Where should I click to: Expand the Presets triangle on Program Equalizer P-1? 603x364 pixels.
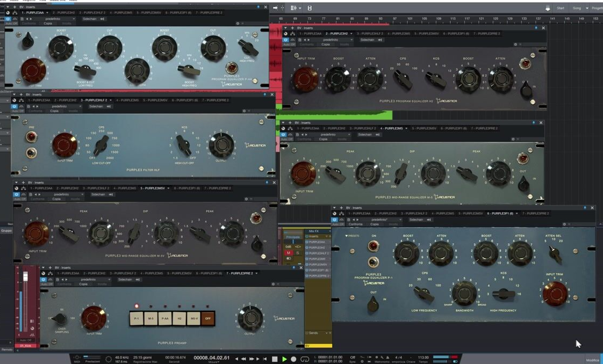click(347, 236)
